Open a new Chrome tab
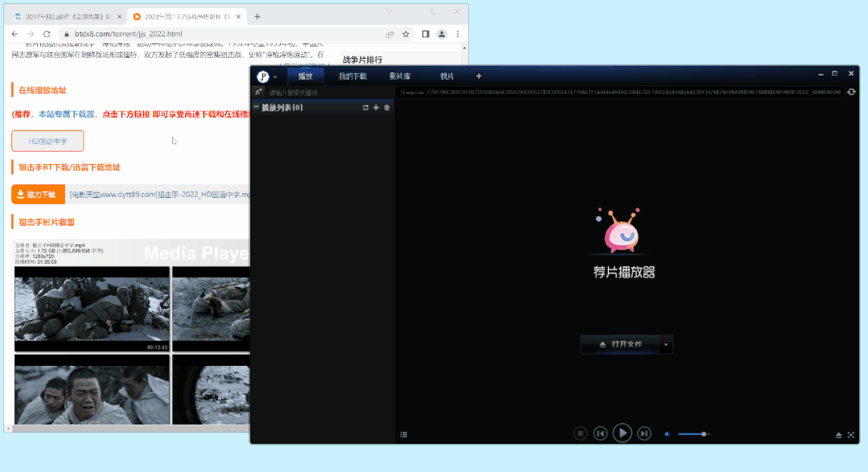Screen dimensions: 868x472 pyautogui.click(x=257, y=17)
